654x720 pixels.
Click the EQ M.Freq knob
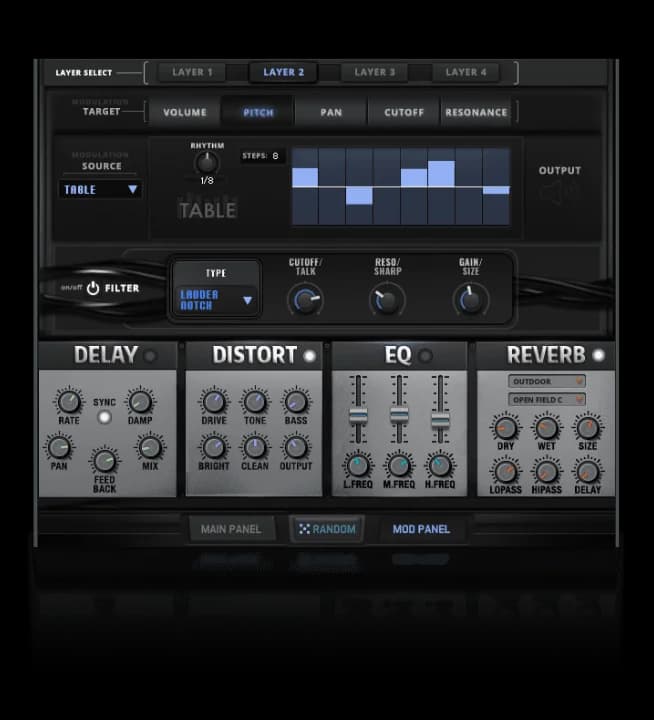coord(399,465)
